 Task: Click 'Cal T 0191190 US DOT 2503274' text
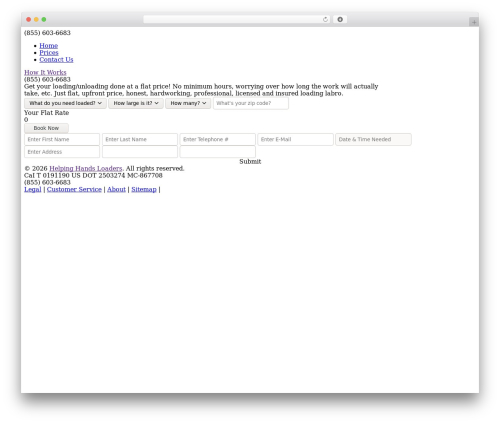[x=74, y=175]
